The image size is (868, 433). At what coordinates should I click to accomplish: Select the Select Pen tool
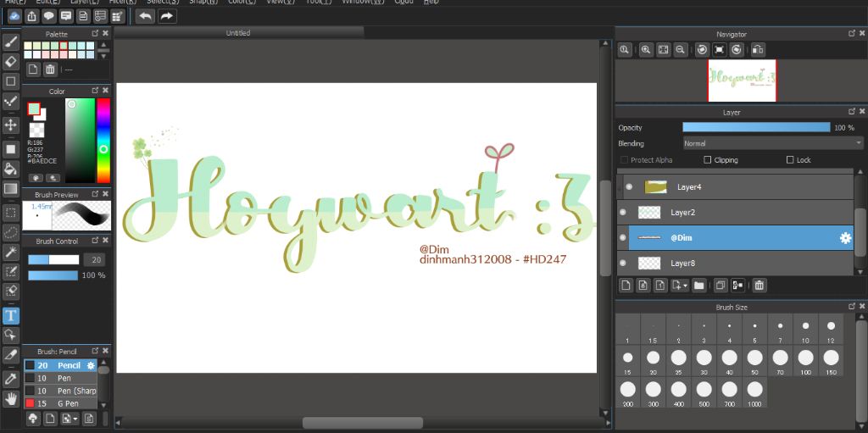tap(11, 271)
